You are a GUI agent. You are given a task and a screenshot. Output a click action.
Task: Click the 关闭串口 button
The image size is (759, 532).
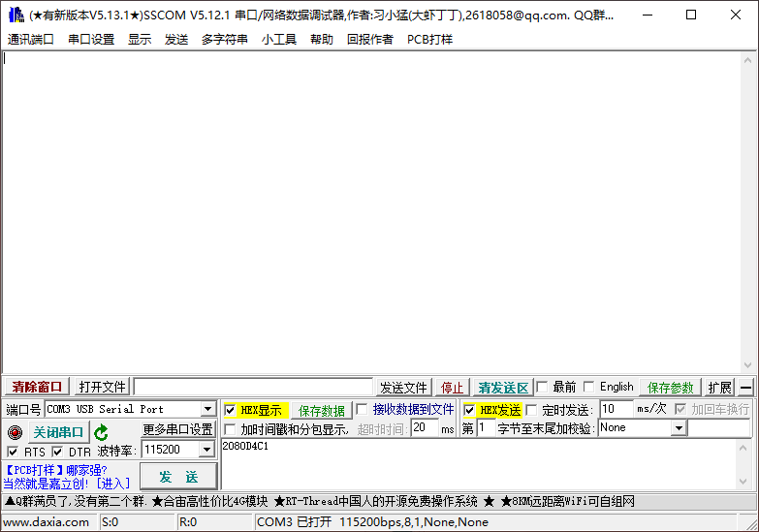58,432
